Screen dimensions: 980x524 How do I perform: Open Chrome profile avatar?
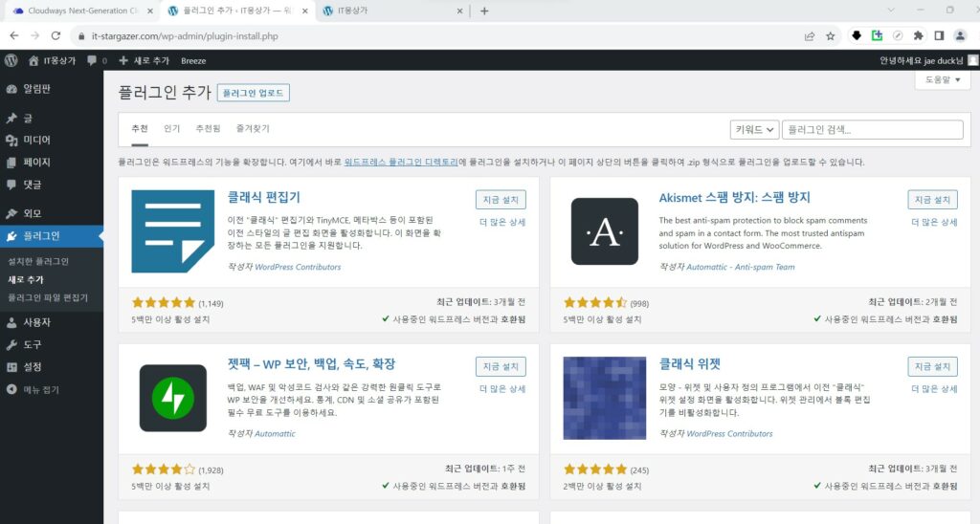click(960, 36)
